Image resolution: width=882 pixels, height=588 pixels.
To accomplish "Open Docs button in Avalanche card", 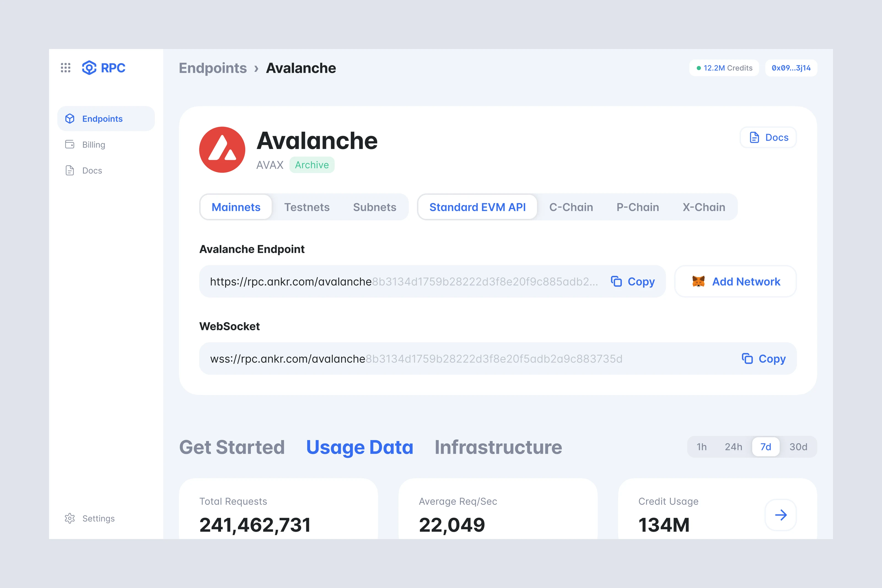I will point(768,137).
